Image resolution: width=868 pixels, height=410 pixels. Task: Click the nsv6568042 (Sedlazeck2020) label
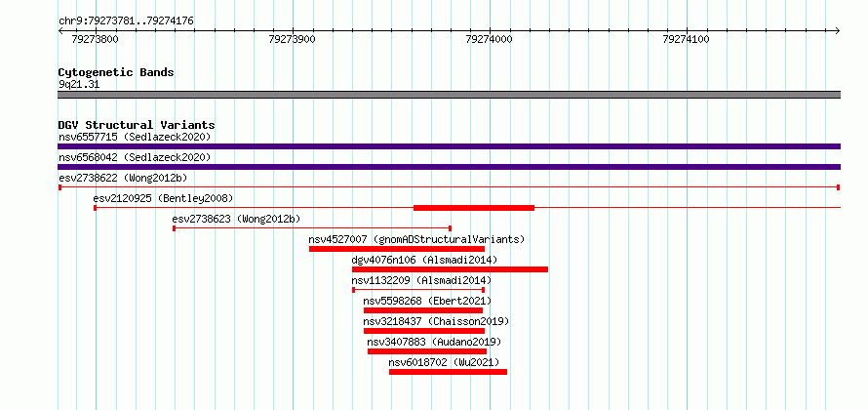click(x=135, y=157)
